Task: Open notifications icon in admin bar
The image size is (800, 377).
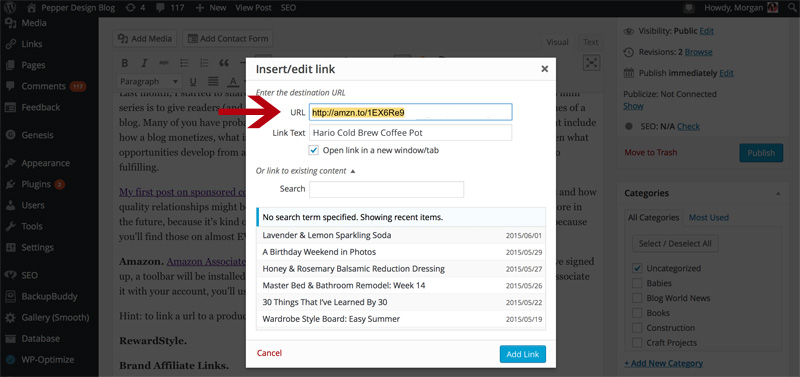Action: coord(689,8)
